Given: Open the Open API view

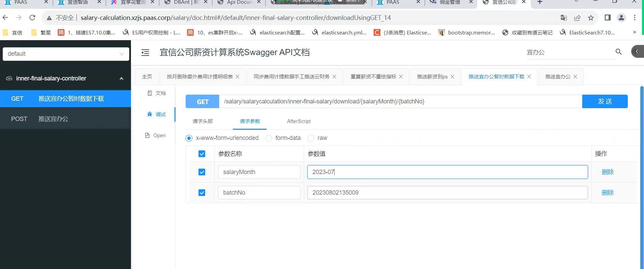Looking at the screenshot, I should pyautogui.click(x=155, y=136).
